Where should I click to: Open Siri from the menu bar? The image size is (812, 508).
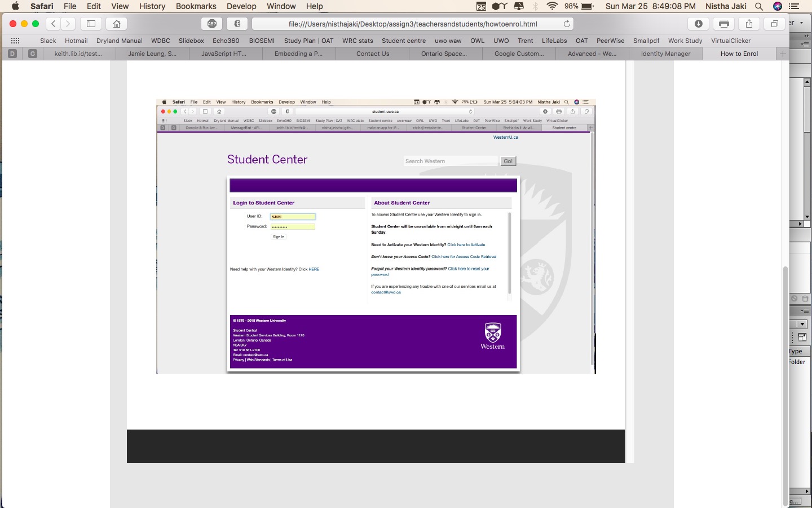(778, 6)
